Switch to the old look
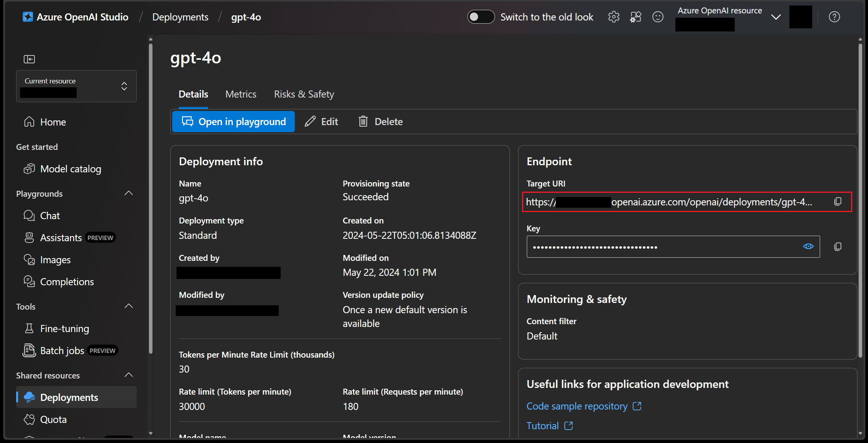868x443 pixels. click(x=480, y=17)
